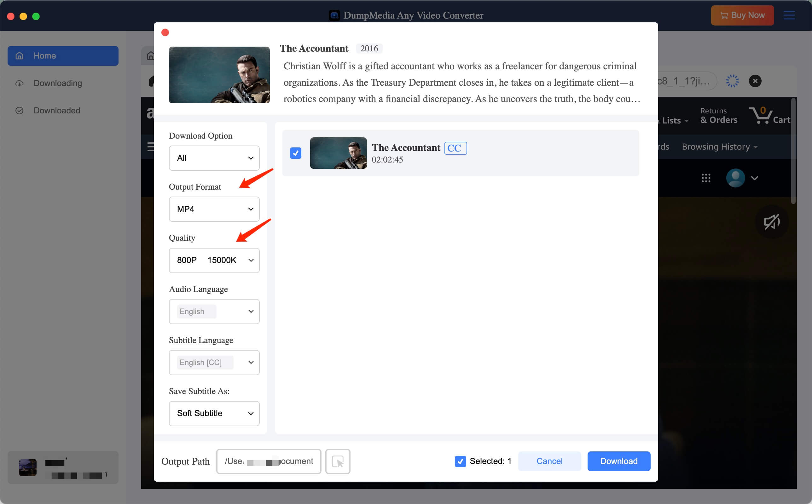Open the Save Subtitle As dropdown
The image size is (812, 504).
pos(214,413)
